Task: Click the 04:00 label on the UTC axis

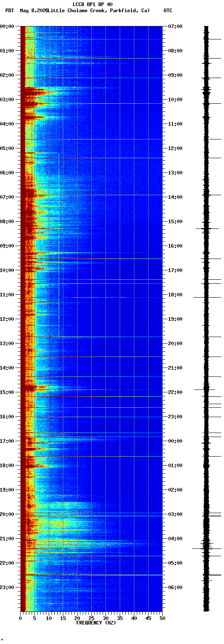Action: tap(175, 539)
